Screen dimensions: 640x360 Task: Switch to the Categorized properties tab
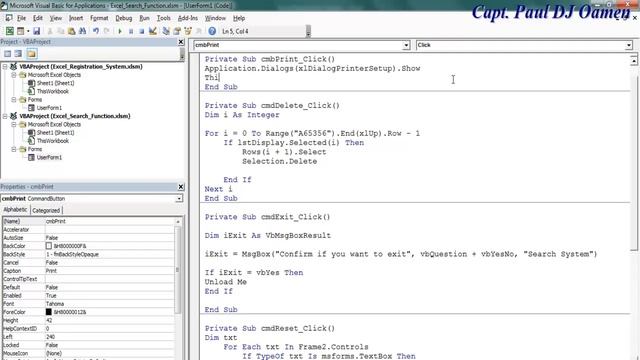[x=46, y=210]
